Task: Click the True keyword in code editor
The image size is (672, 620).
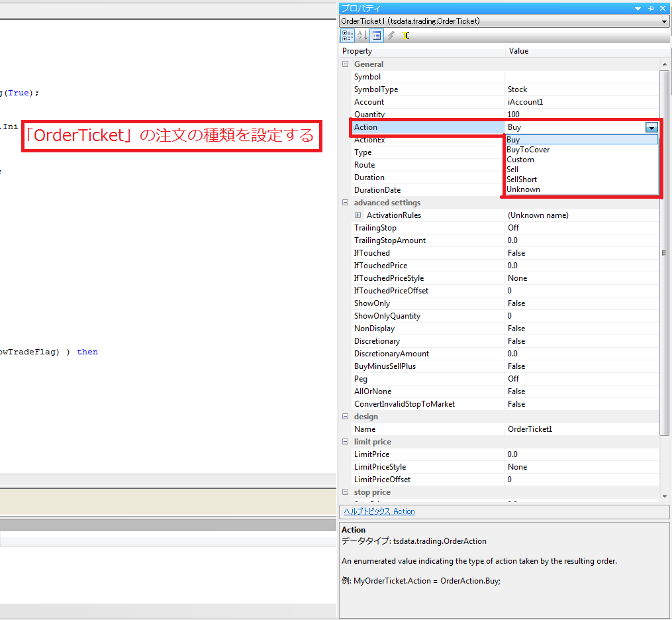Action: [x=19, y=93]
